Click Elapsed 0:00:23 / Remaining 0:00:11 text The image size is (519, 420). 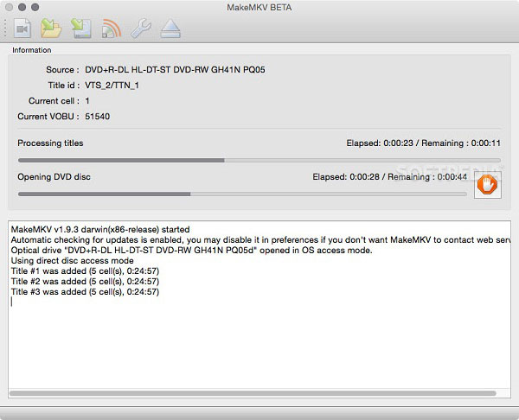[423, 143]
